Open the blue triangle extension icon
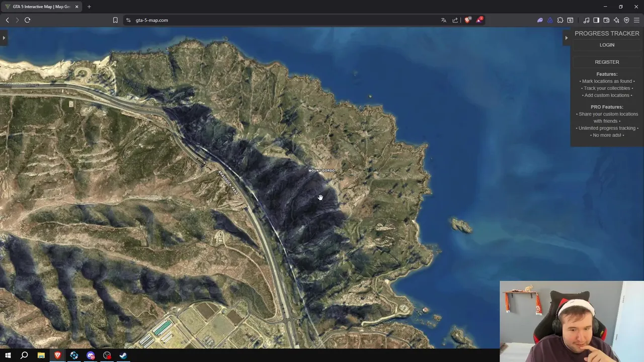 (550, 20)
